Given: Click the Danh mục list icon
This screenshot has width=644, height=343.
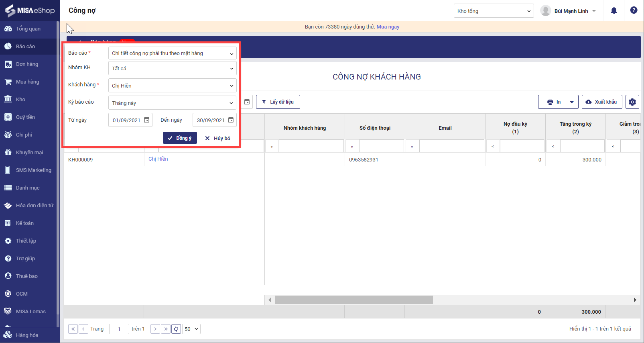Looking at the screenshot, I should (8, 188).
